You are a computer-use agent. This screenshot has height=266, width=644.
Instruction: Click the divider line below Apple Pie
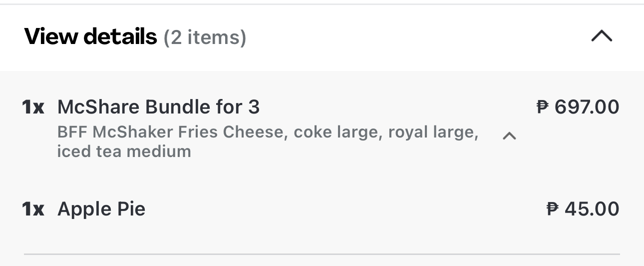tap(322, 254)
